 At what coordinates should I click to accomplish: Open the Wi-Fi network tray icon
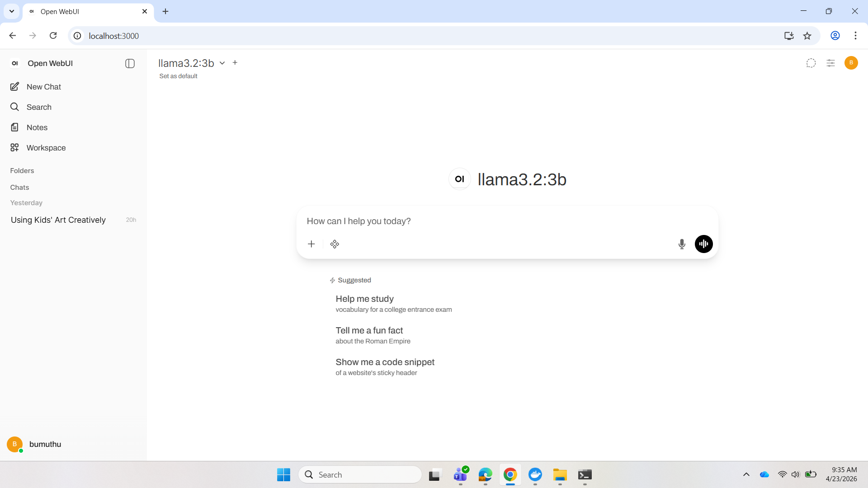tap(783, 474)
